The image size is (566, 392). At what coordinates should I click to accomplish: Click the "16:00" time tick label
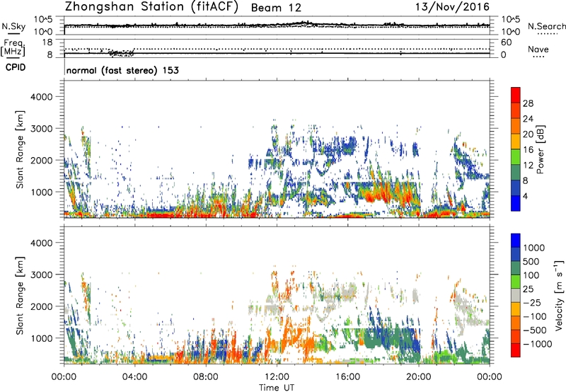pos(347,377)
